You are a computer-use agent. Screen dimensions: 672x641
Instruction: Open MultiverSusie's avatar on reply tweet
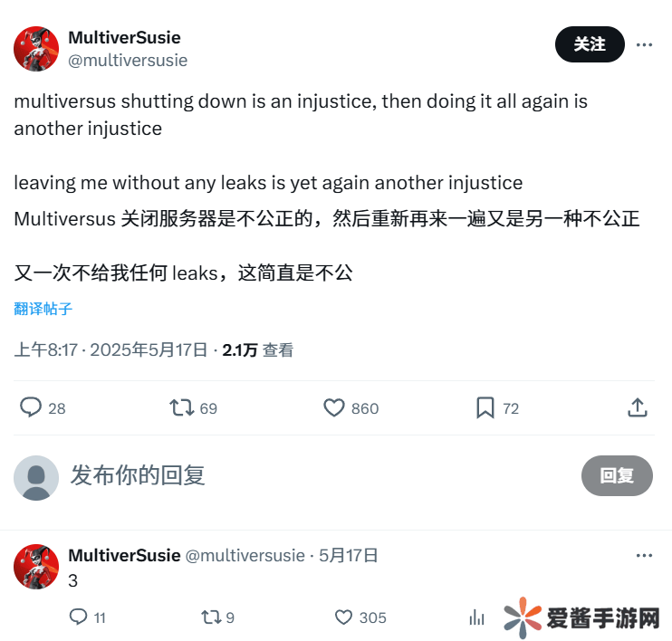(36, 567)
